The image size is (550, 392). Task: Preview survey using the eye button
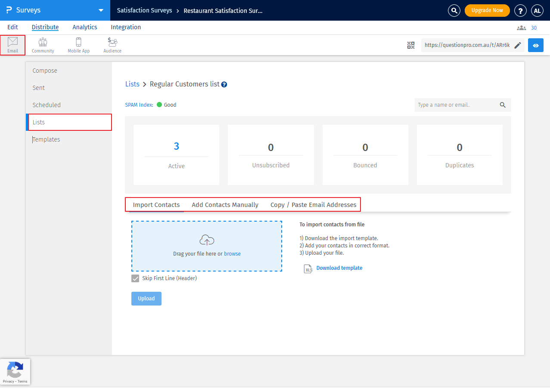tap(535, 45)
